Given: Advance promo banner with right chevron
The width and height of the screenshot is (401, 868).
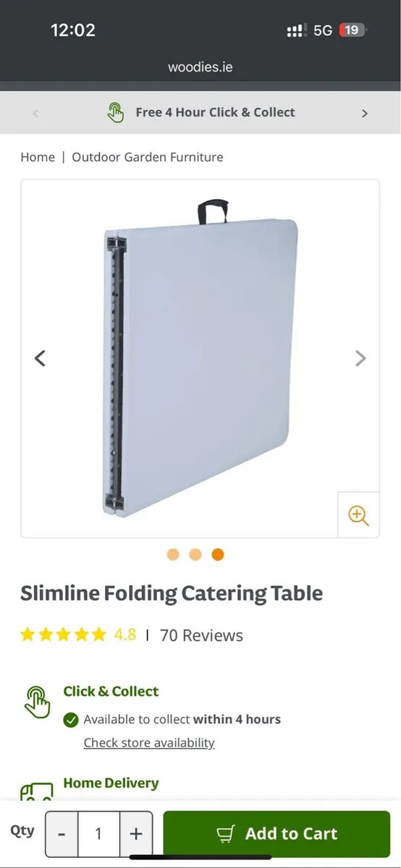Looking at the screenshot, I should (365, 113).
